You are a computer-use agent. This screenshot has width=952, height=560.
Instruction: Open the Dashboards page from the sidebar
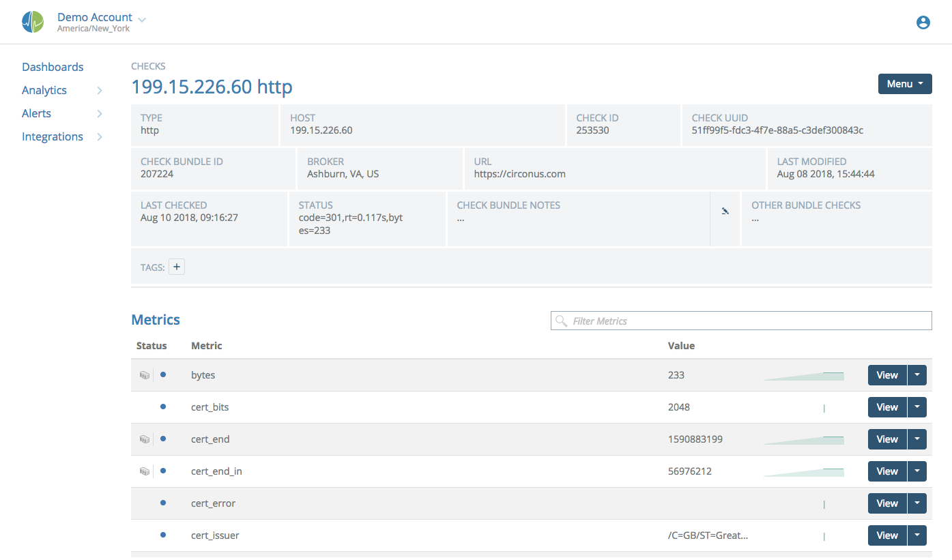53,67
